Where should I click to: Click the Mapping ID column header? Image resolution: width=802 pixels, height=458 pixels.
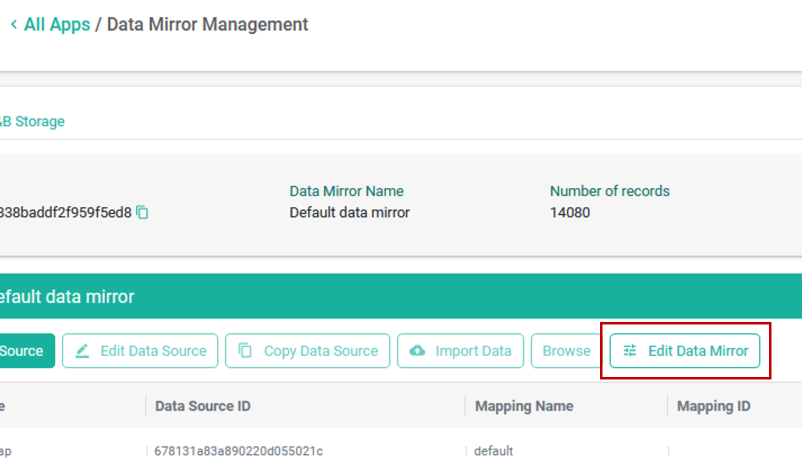click(714, 406)
